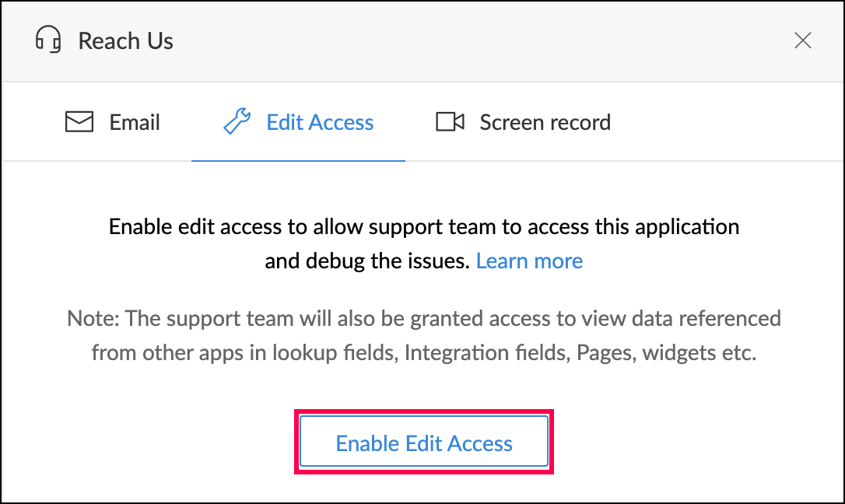Click "Integration fields" in the note text
845x504 pixels.
pyautogui.click(x=486, y=352)
